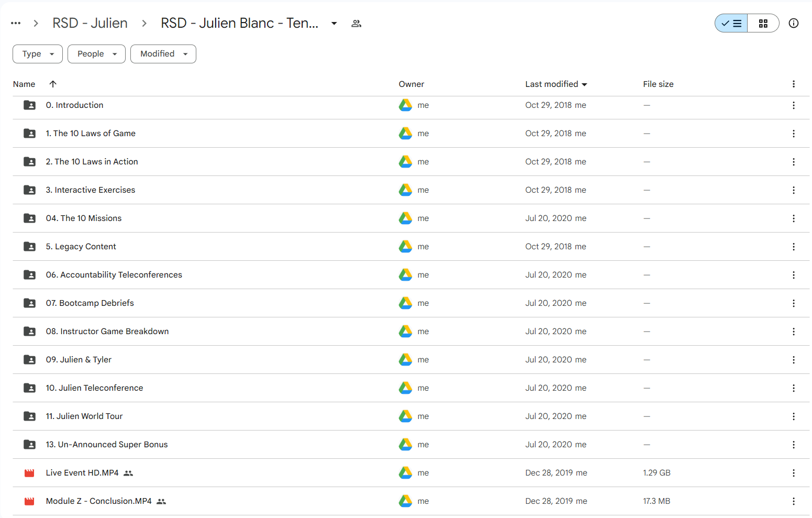Open more actions for 13. Un-Announced Super Bonus
This screenshot has height=518, width=812.
pos(794,445)
